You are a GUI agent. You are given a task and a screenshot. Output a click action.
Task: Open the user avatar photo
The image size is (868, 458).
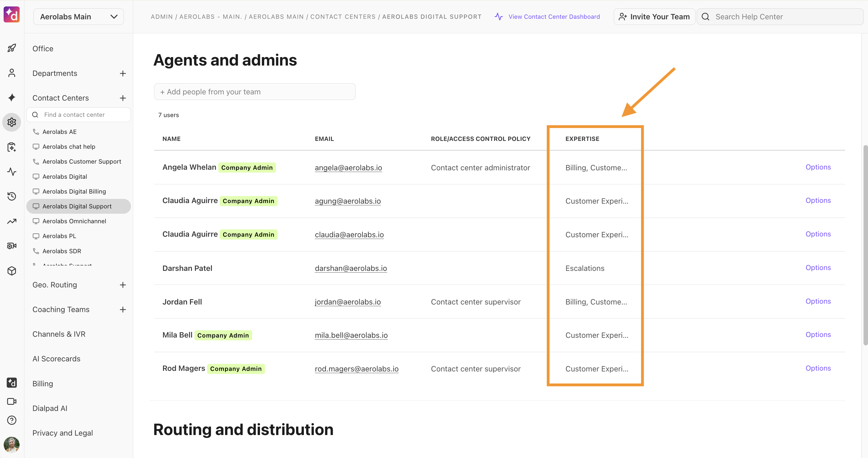(x=12, y=445)
